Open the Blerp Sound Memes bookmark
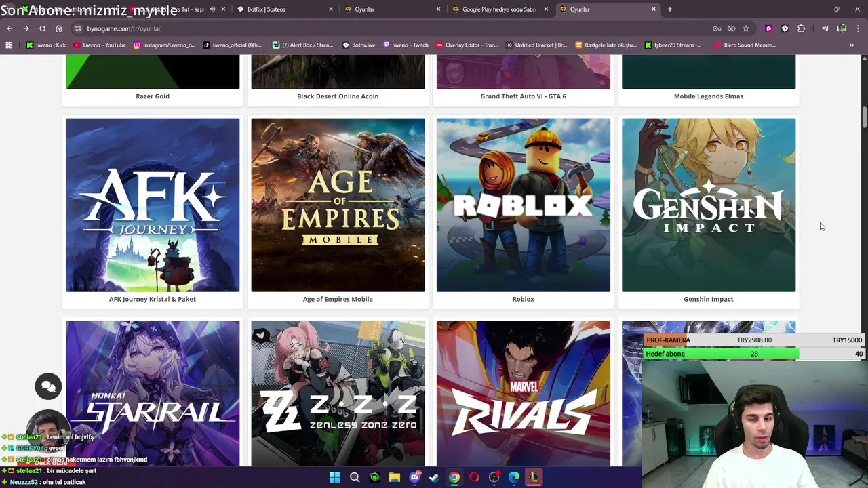This screenshot has width=868, height=488. pyautogui.click(x=745, y=45)
